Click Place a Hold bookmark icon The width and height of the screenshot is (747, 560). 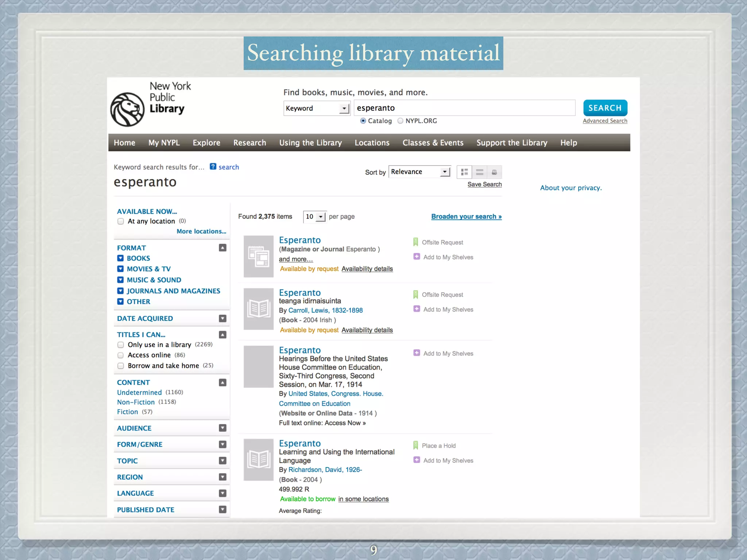tap(415, 445)
